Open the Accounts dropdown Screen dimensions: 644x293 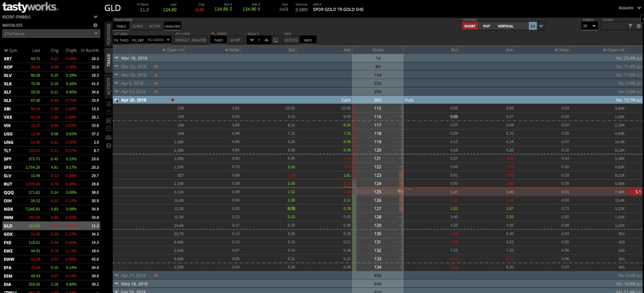[x=630, y=8]
